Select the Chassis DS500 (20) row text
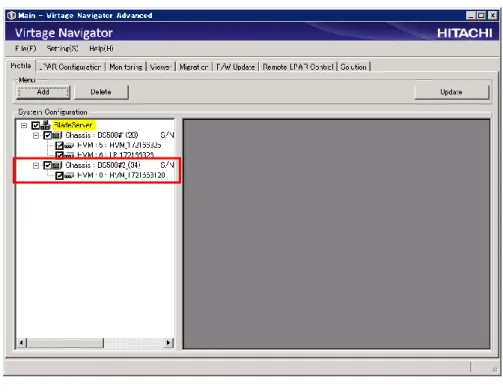This screenshot has height=392, width=503. click(x=102, y=135)
